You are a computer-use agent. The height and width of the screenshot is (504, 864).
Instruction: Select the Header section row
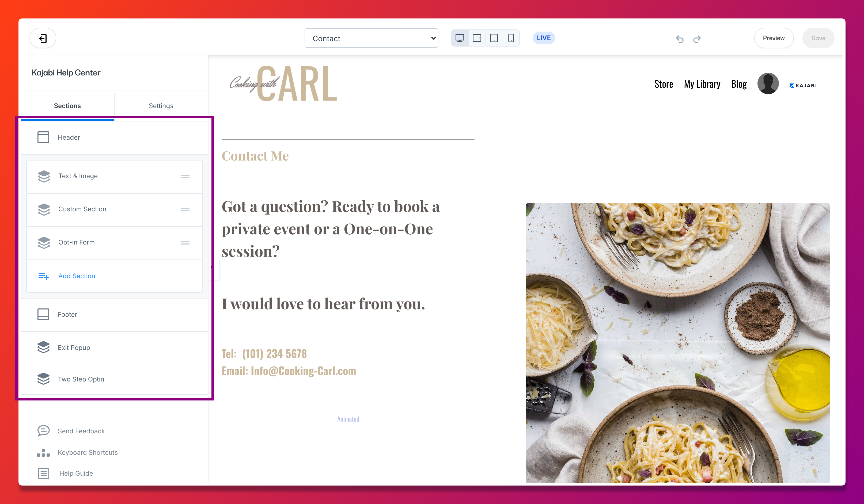(115, 138)
